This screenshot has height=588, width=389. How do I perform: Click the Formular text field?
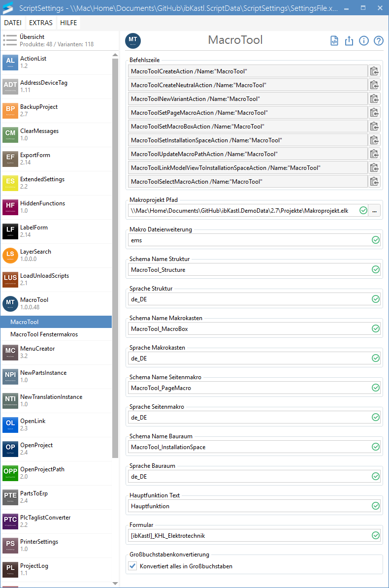coord(249,535)
